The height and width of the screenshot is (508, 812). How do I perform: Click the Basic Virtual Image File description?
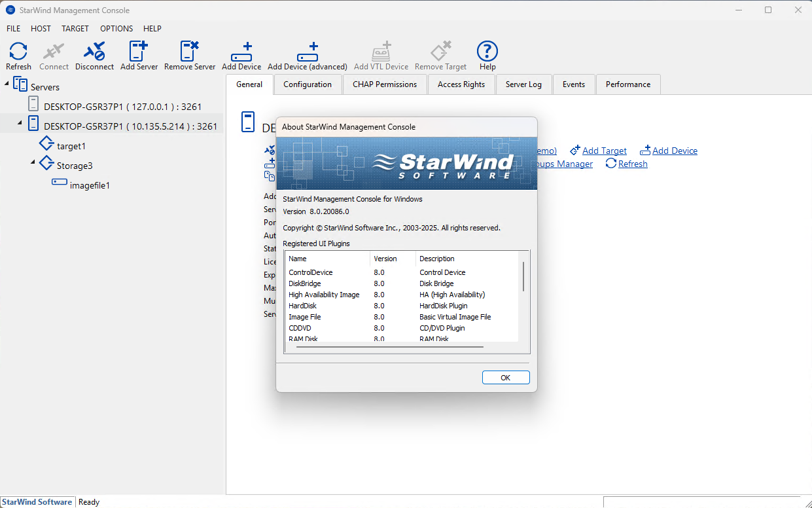[455, 317]
